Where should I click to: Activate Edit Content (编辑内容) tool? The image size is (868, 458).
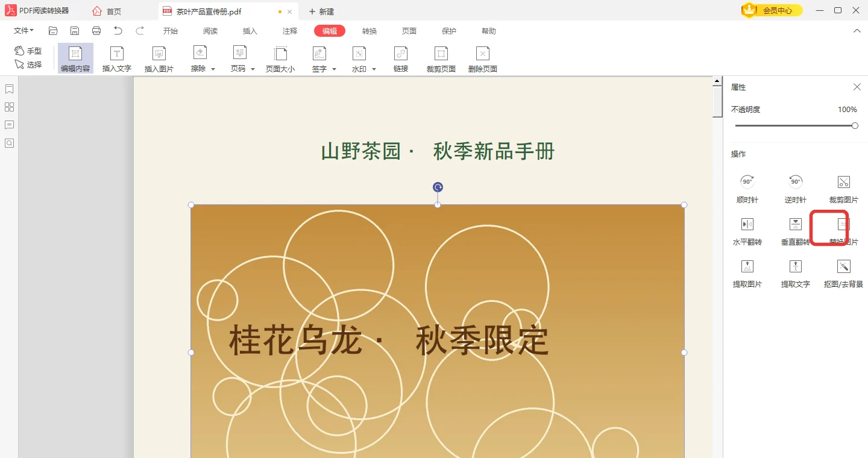(x=75, y=58)
